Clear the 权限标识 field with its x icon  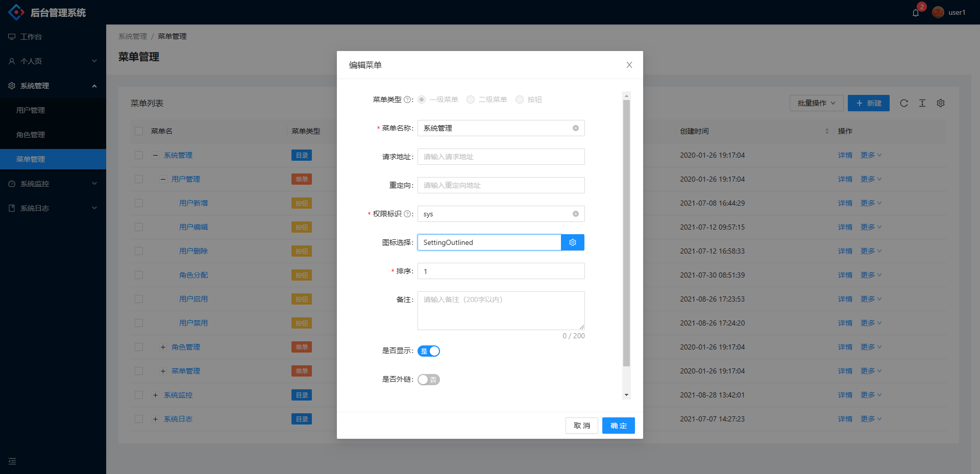[x=576, y=214]
